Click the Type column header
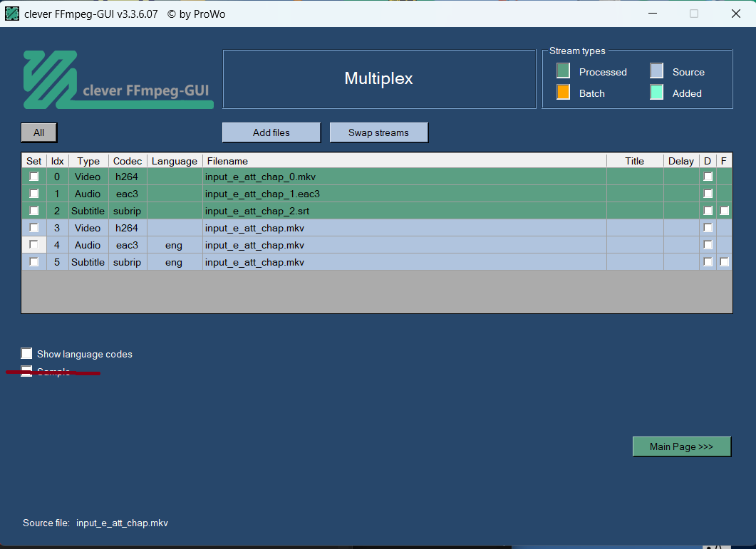 pyautogui.click(x=89, y=160)
